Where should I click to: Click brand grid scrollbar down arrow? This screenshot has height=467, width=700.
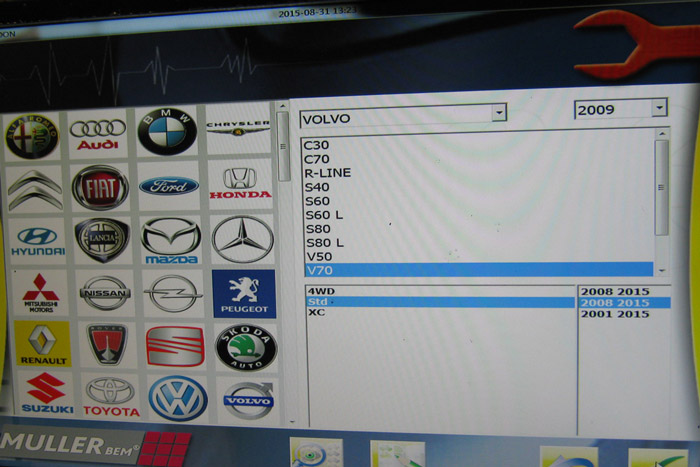(292, 421)
